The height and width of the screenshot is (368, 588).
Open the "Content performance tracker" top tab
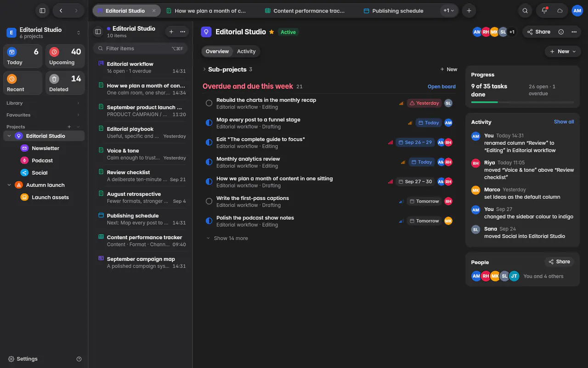click(x=305, y=11)
